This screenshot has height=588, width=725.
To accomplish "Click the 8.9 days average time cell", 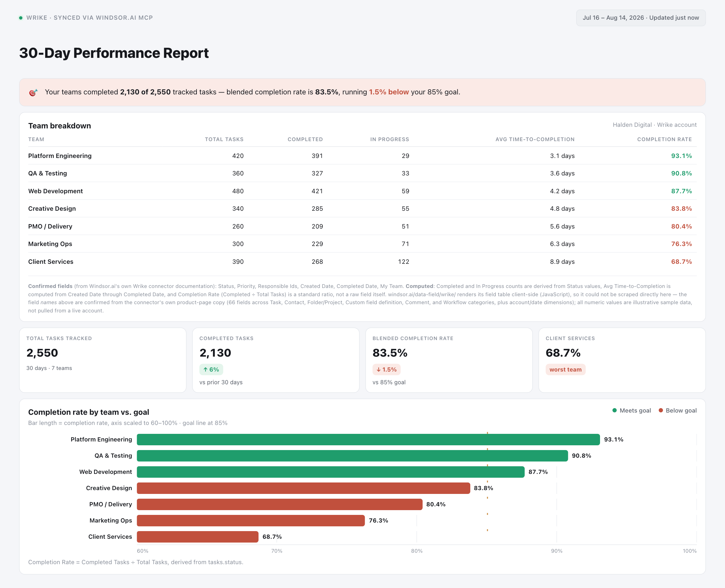I will [563, 262].
